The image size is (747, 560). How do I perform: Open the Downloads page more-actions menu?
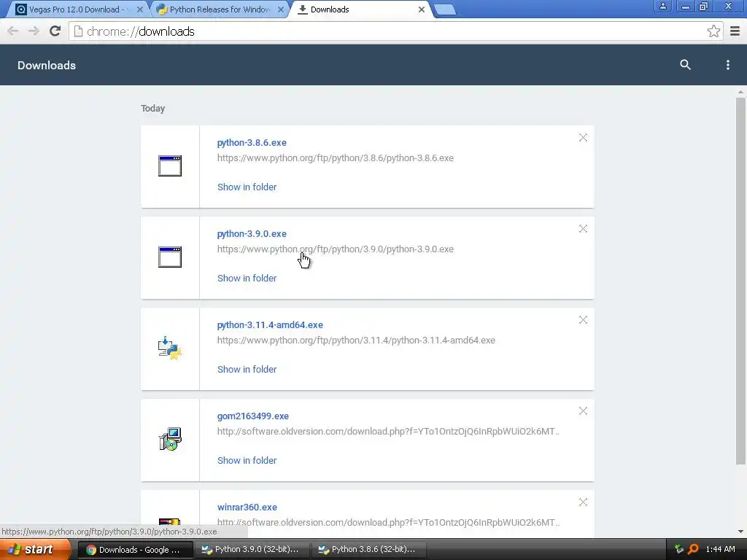(x=727, y=65)
